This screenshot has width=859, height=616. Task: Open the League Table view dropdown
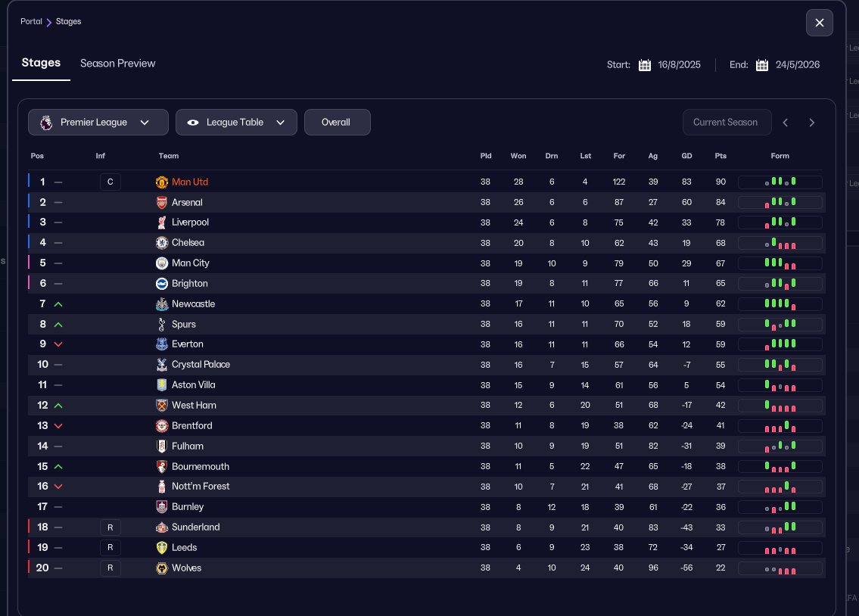pos(236,122)
